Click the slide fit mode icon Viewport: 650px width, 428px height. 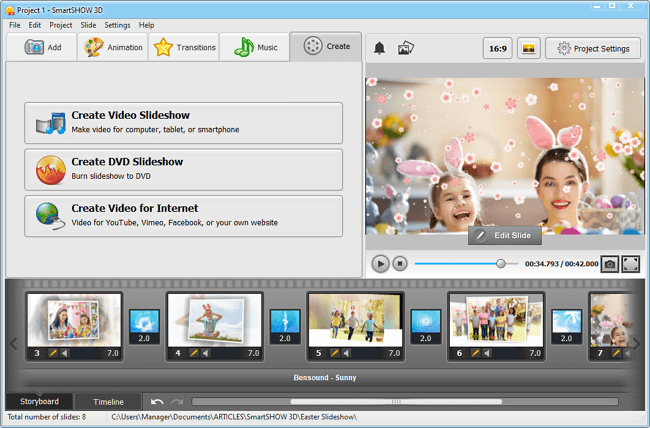[529, 48]
